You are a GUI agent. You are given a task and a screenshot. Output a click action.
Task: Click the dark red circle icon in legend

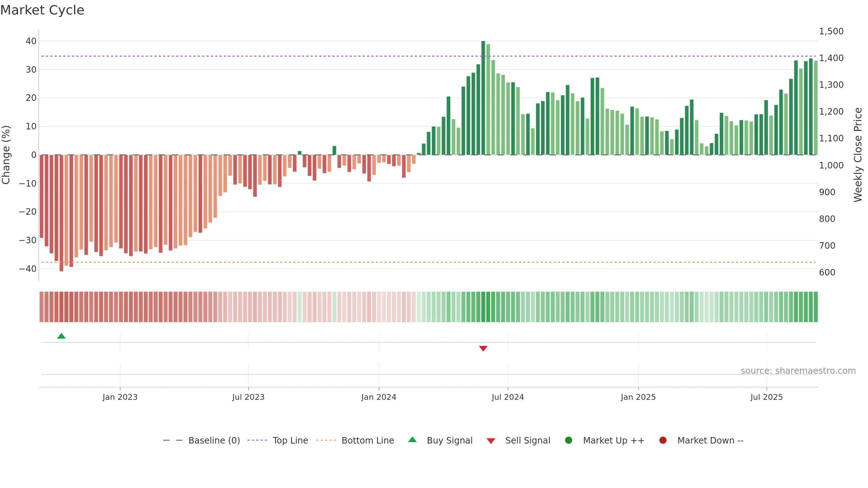click(663, 440)
